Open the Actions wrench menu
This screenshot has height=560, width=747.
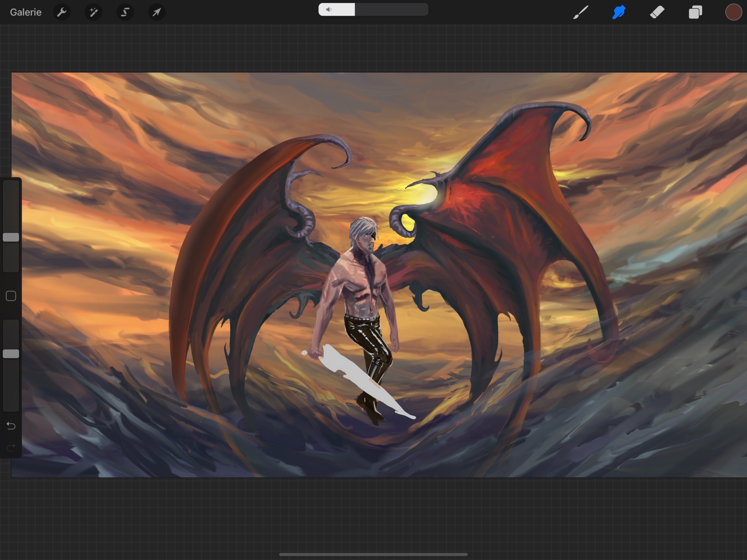pos(62,12)
